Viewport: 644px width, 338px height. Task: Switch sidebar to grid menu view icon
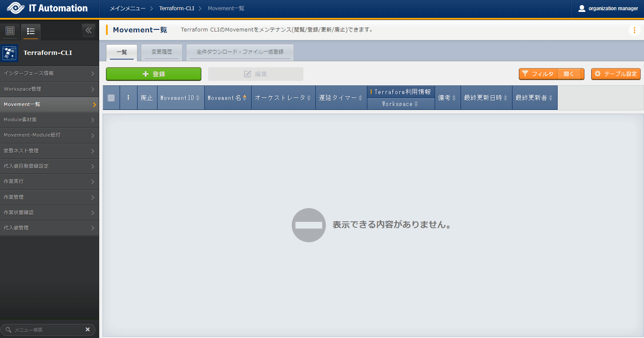pos(10,31)
